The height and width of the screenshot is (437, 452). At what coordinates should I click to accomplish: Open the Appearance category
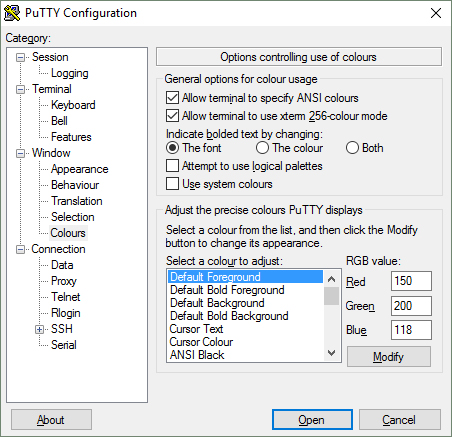pyautogui.click(x=80, y=169)
